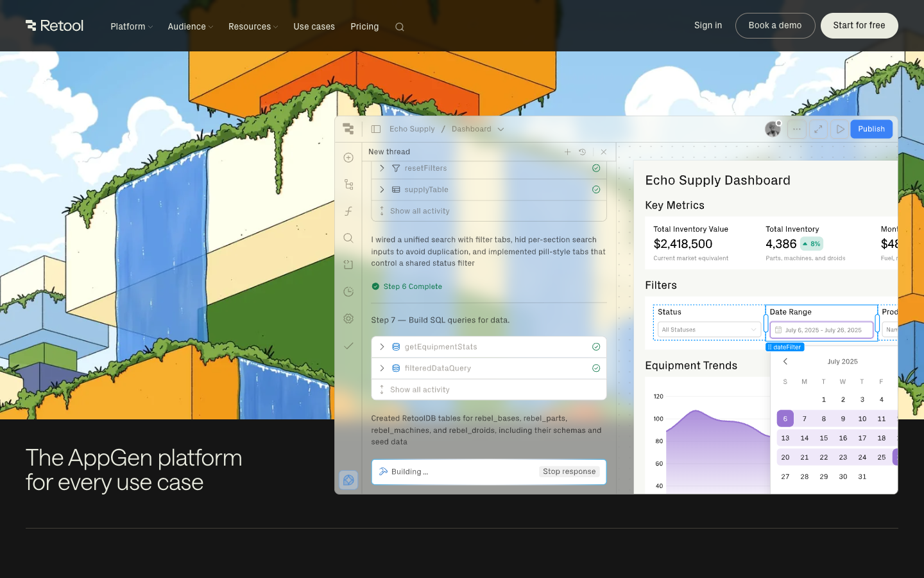Image resolution: width=924 pixels, height=578 pixels.
Task: Click the Publish button
Action: (871, 129)
